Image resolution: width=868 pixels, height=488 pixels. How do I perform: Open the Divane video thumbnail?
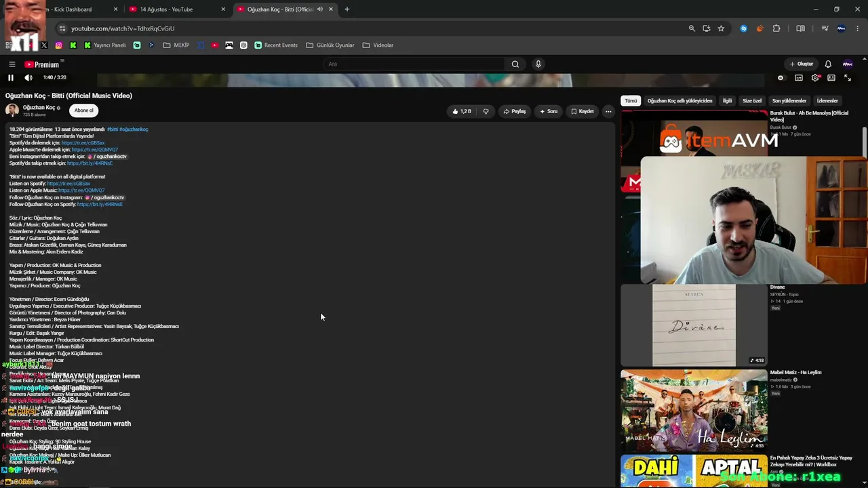click(x=694, y=325)
